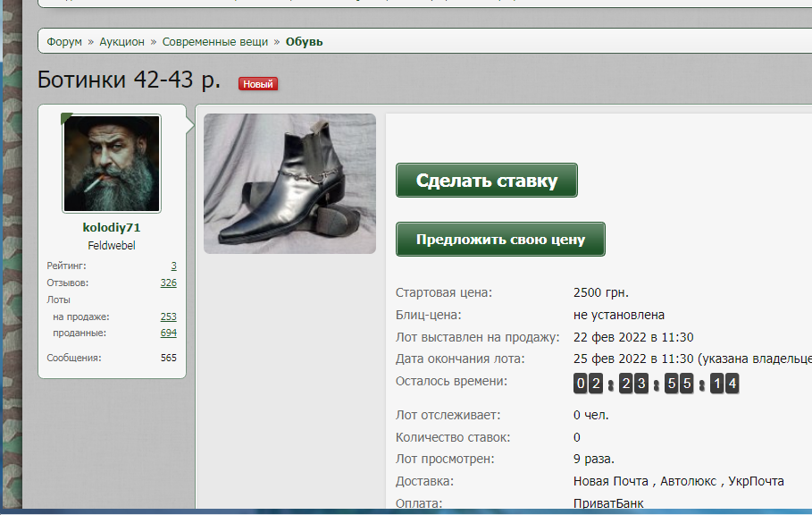Click the ПриватБанк payment value
This screenshot has width=812, height=515.
tap(608, 503)
